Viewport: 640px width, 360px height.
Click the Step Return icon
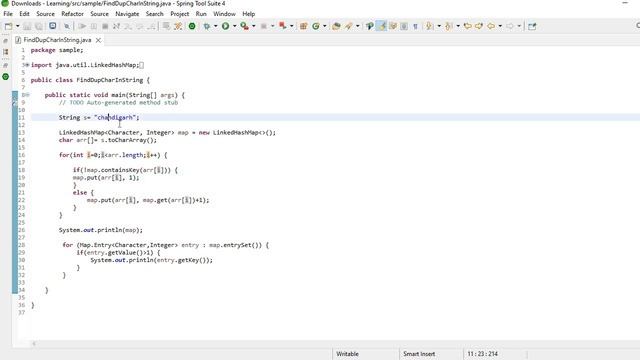[x=151, y=26]
